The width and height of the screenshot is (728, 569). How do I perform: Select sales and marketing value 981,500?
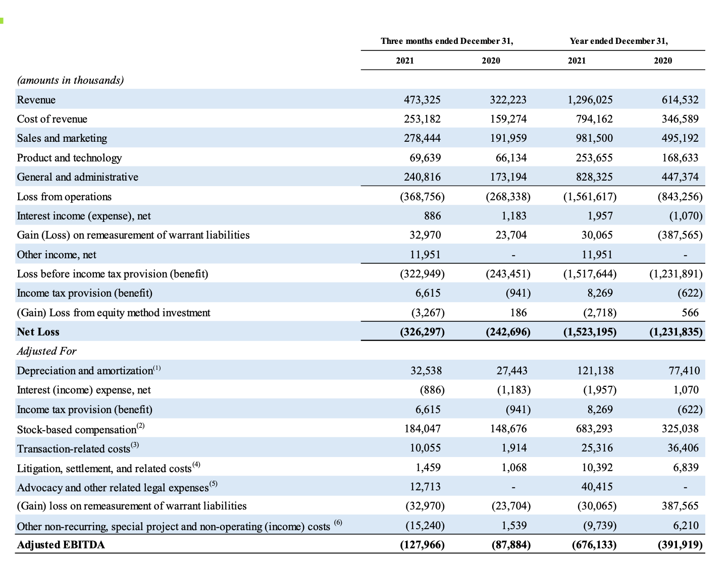[x=594, y=138]
